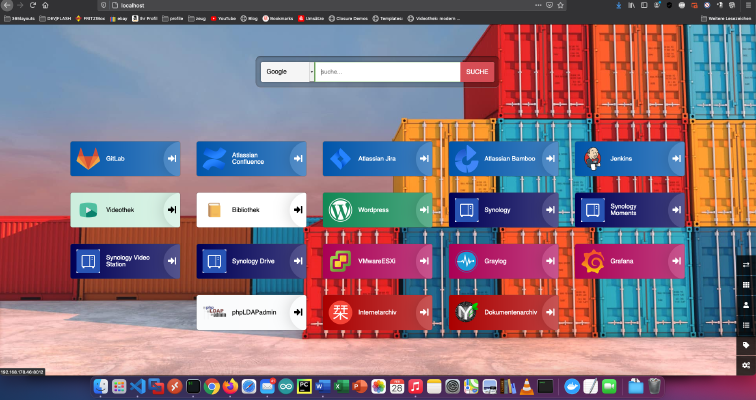Open the GitLab tile
Image resolution: width=756 pixels, height=400 pixels.
[x=125, y=159]
